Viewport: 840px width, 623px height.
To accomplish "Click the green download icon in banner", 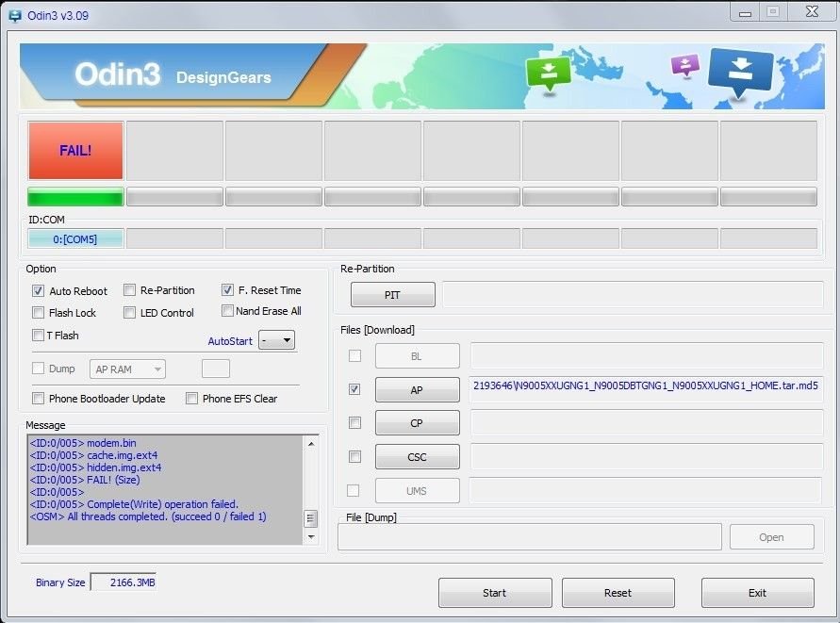I will point(548,75).
